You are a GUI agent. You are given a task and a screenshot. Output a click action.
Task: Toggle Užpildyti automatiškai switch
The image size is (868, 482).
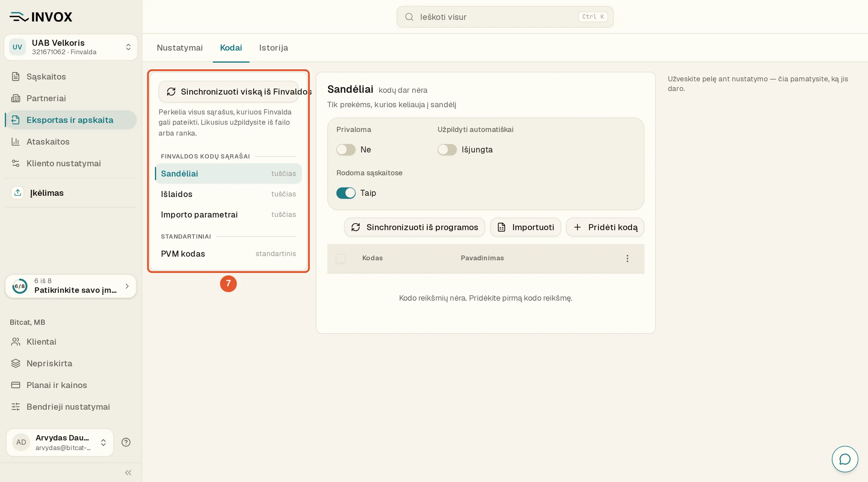447,149
